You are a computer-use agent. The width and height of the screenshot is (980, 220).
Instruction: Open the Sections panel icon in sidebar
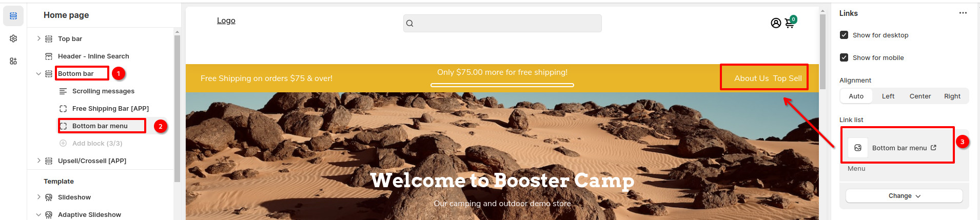13,16
